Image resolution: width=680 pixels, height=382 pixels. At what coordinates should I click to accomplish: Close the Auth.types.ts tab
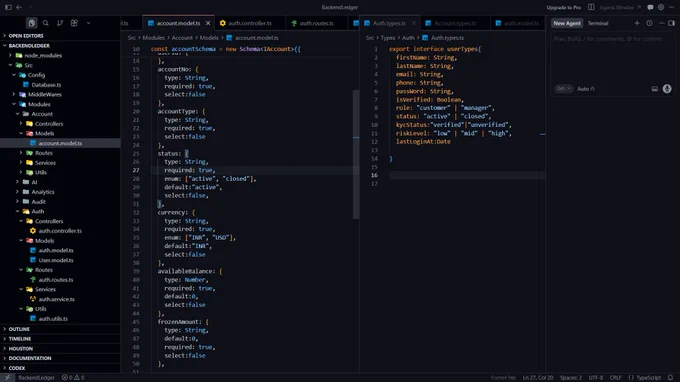click(414, 23)
